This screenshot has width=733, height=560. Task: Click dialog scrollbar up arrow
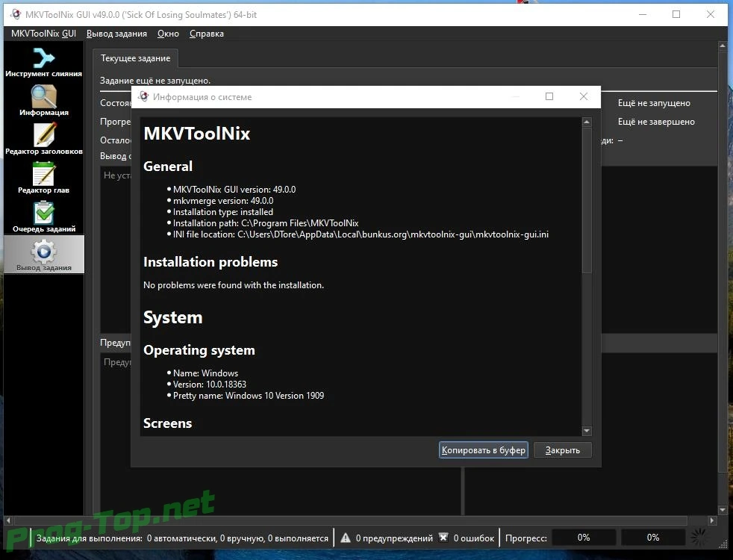point(587,122)
